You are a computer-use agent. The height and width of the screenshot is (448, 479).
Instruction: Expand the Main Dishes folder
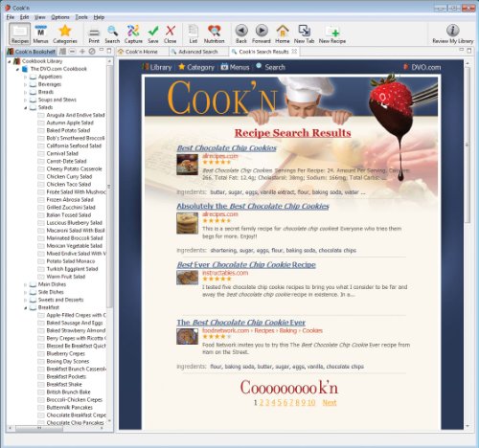pos(26,284)
